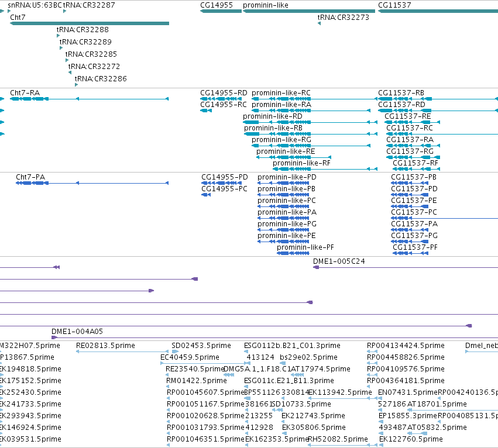Viewport: 498px width, 448px height.
Task: Click the CG11537-RE transcript label
Action: pos(408,116)
